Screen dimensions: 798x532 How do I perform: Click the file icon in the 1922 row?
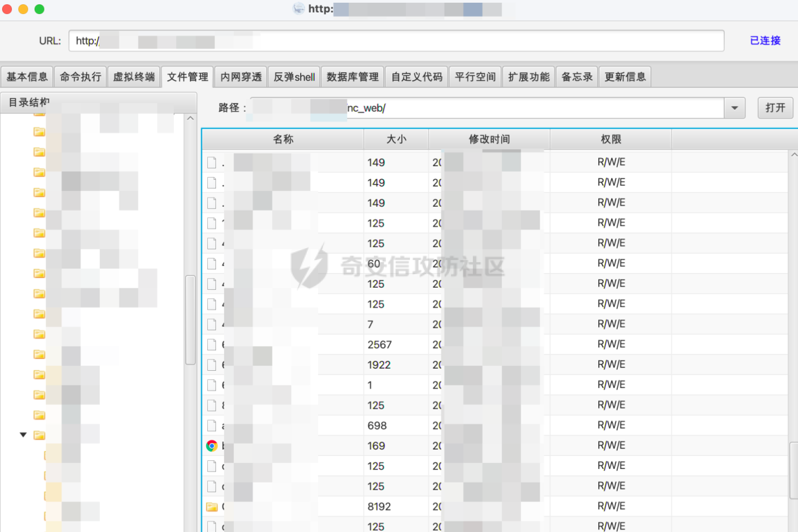(x=212, y=365)
